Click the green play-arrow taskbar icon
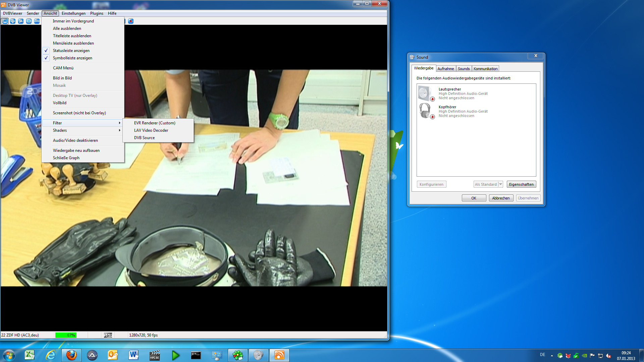Screen dimensions: 644x362 click(175, 355)
